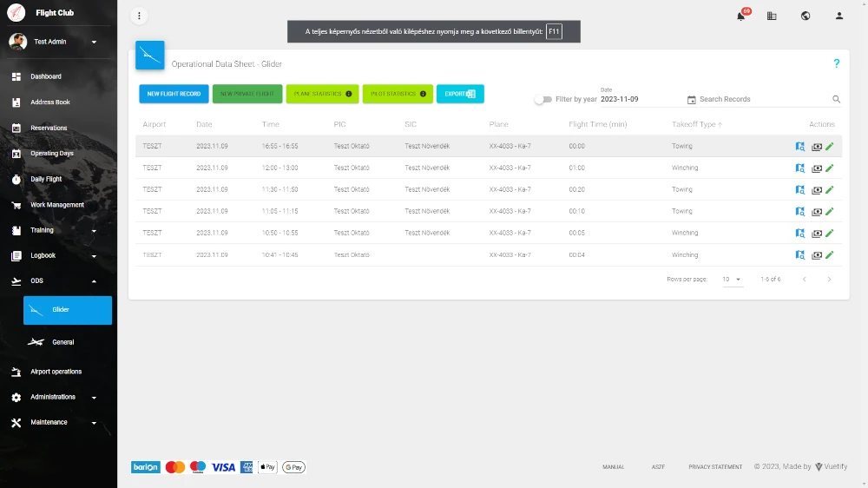Open the Rows per page dropdown

732,280
